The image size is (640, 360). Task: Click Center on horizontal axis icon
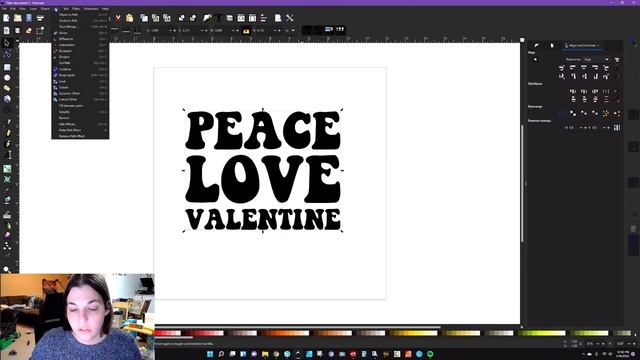pos(584,76)
